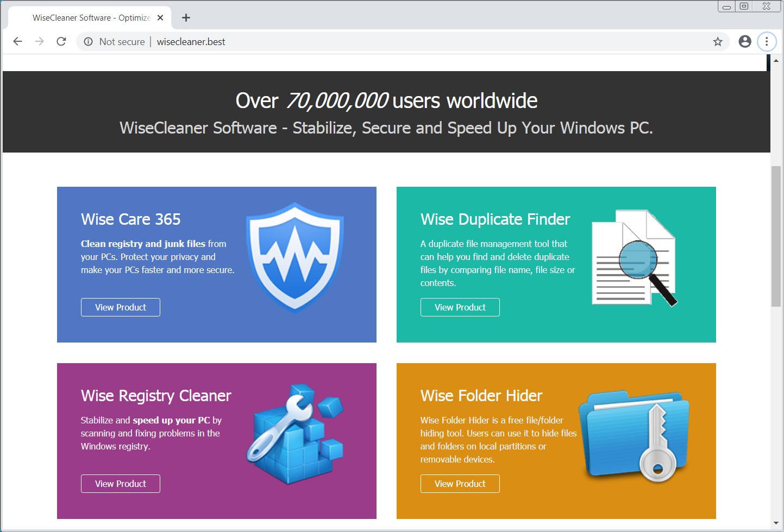Open a new browser tab
Image resolution: width=784 pixels, height=532 pixels.
[186, 18]
